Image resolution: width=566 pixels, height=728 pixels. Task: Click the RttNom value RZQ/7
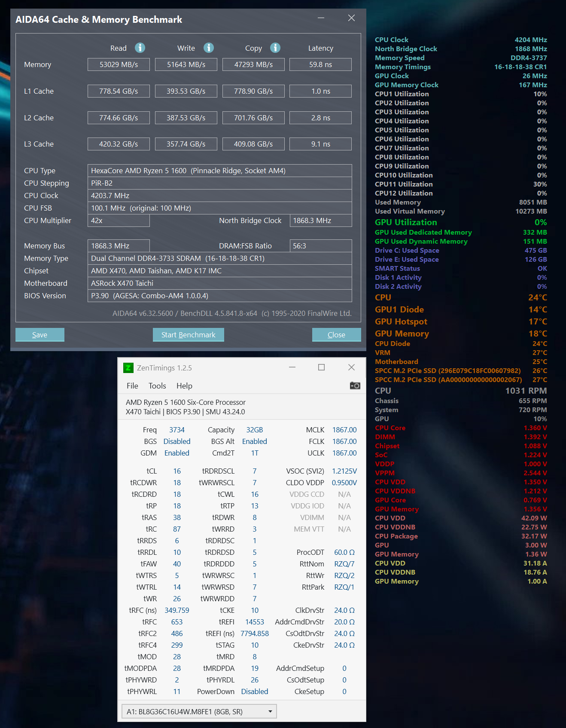(344, 564)
